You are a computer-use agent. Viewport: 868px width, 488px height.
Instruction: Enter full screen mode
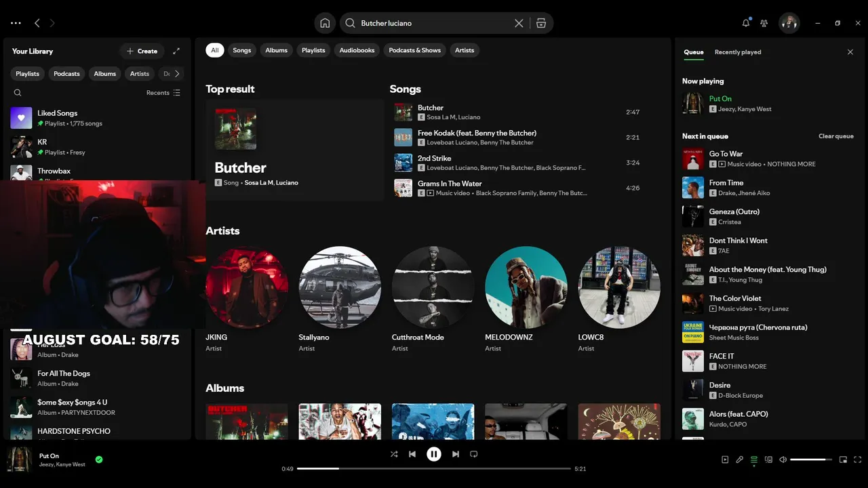click(x=858, y=460)
